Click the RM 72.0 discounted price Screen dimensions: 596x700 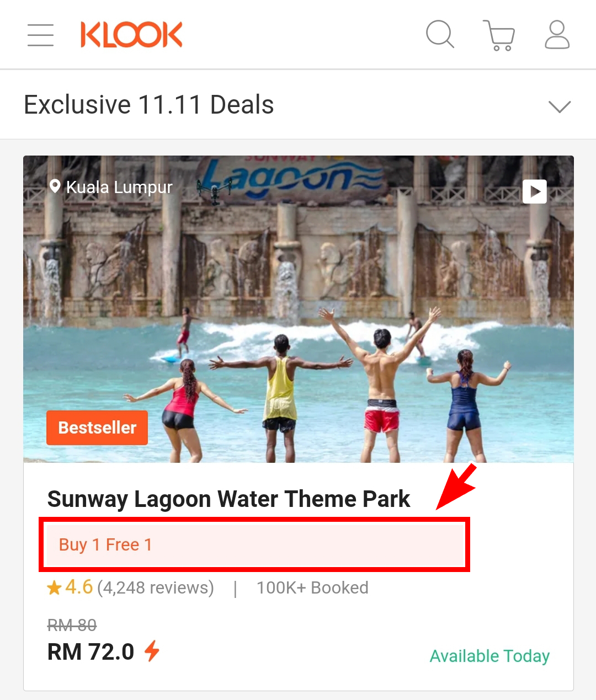tap(91, 652)
